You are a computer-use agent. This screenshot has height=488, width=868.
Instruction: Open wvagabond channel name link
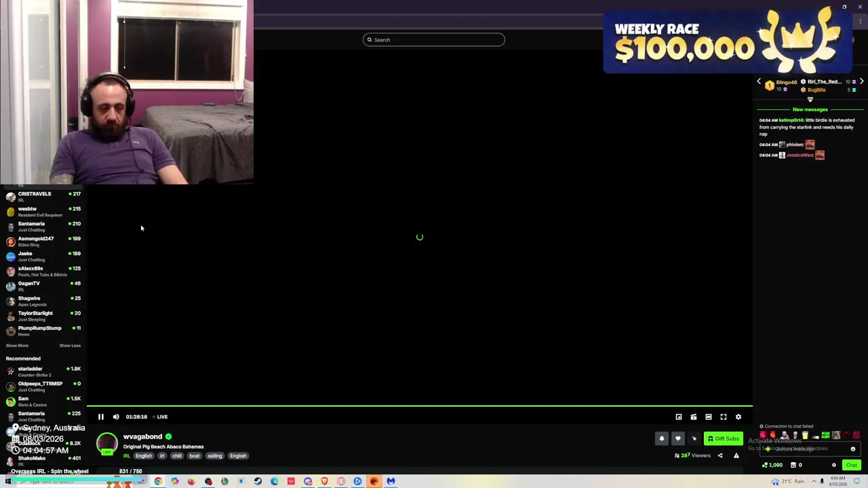click(x=142, y=436)
